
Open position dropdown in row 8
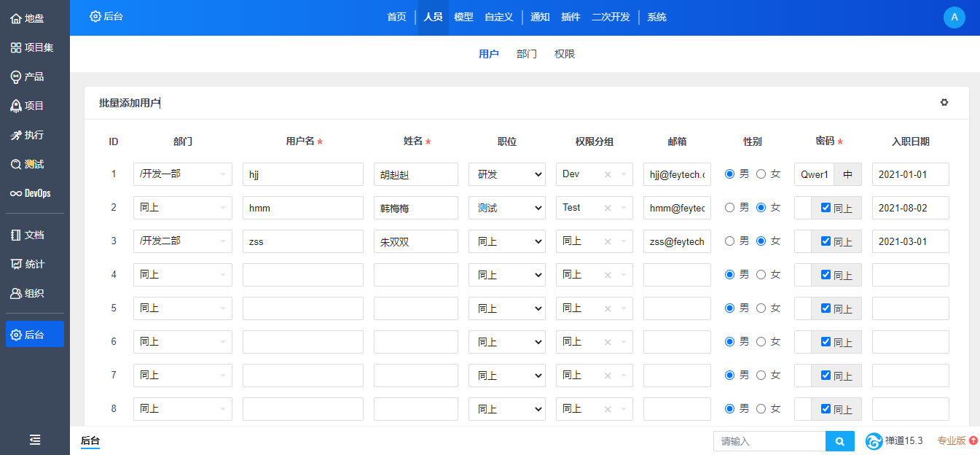point(507,409)
